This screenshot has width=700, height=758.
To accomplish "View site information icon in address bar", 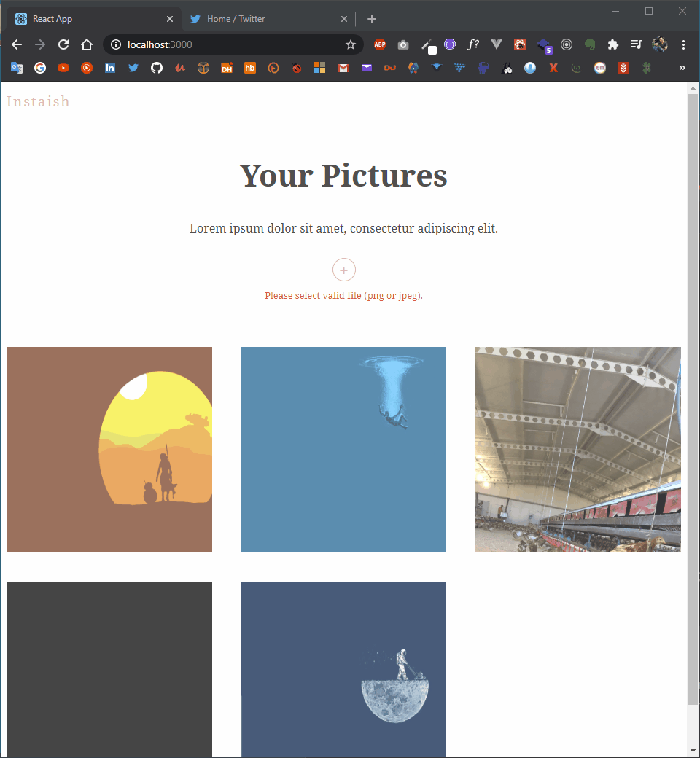I will point(116,44).
